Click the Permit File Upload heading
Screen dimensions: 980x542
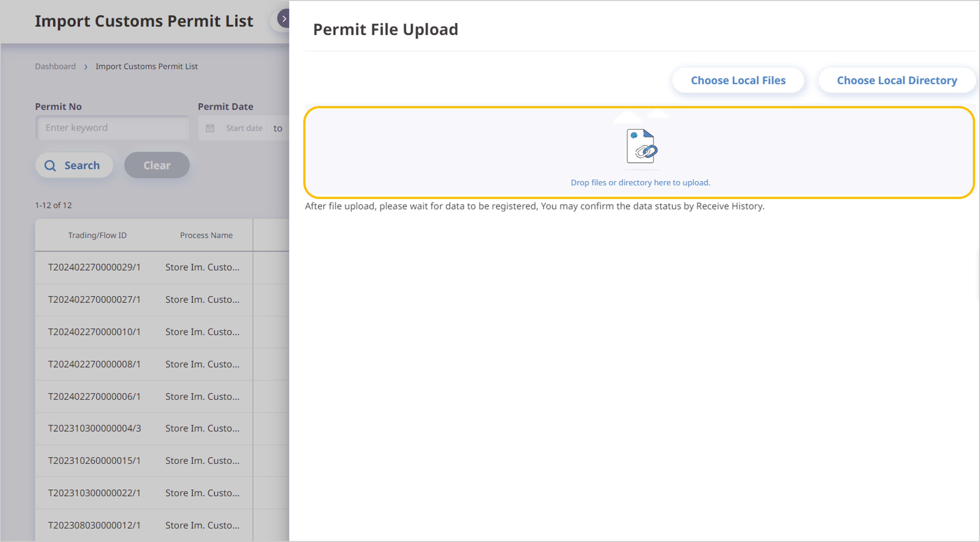385,29
